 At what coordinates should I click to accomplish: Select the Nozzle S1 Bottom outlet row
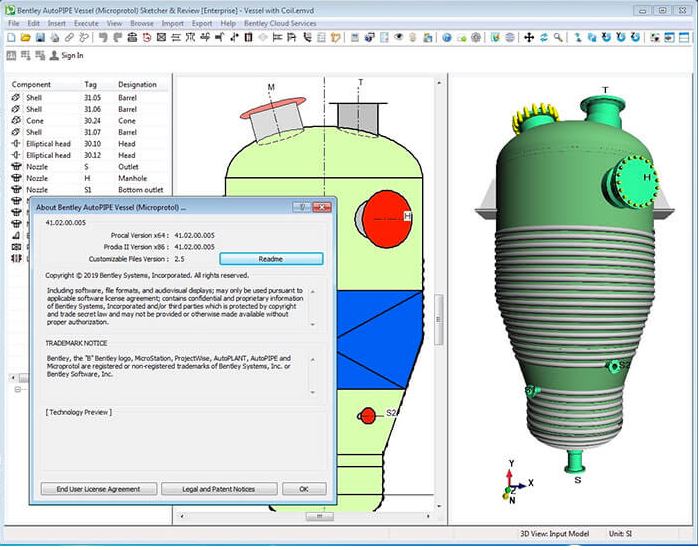click(x=88, y=190)
